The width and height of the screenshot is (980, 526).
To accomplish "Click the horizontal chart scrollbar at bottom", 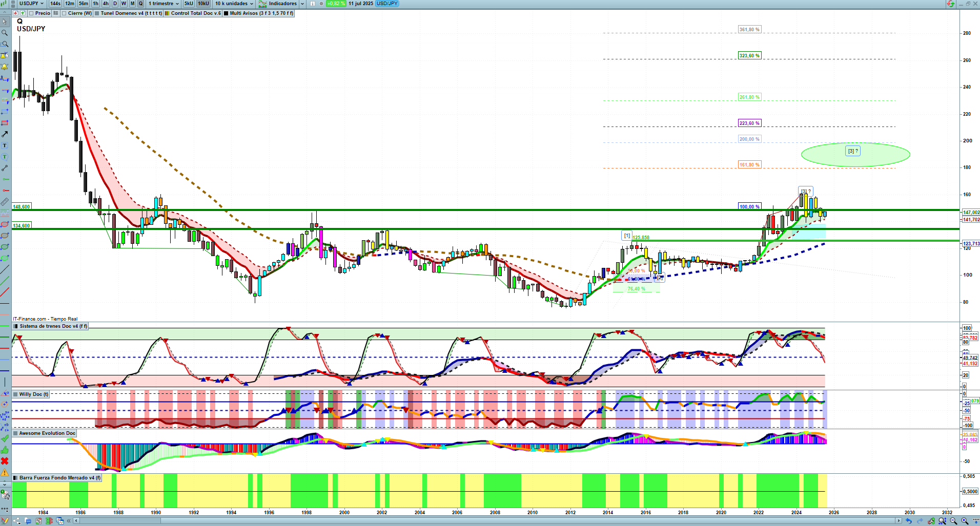I will (487, 521).
